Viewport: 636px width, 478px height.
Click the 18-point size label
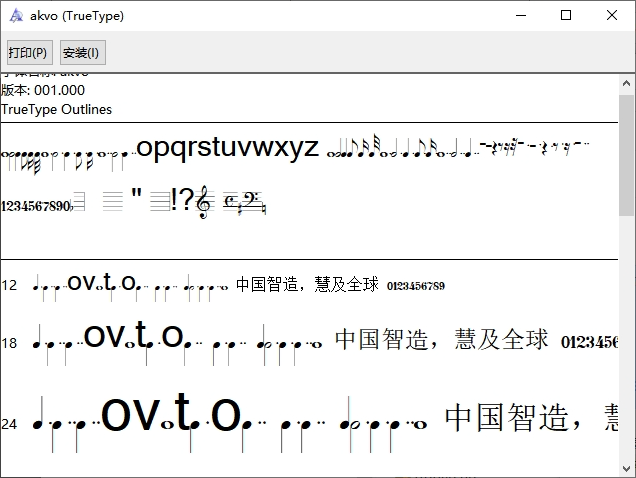9,343
